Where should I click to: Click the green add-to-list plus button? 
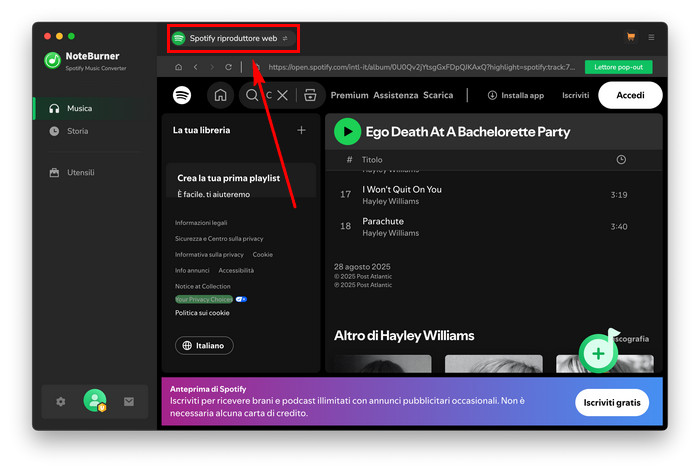(598, 353)
